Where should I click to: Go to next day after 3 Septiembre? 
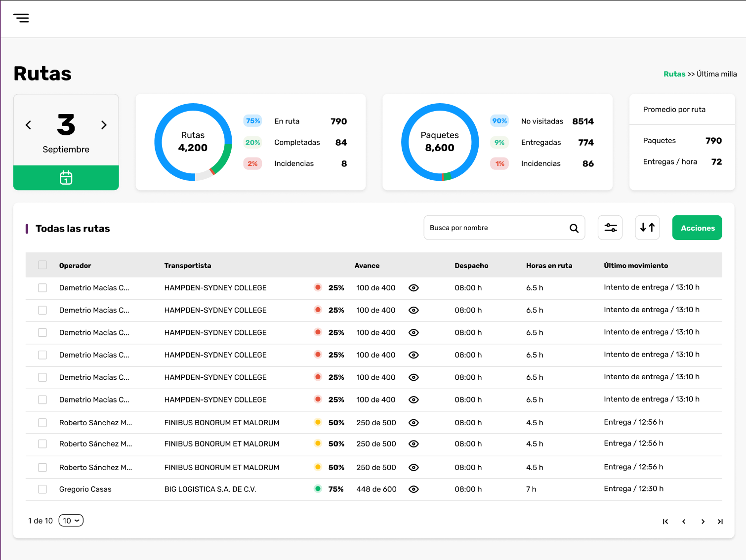tap(104, 125)
